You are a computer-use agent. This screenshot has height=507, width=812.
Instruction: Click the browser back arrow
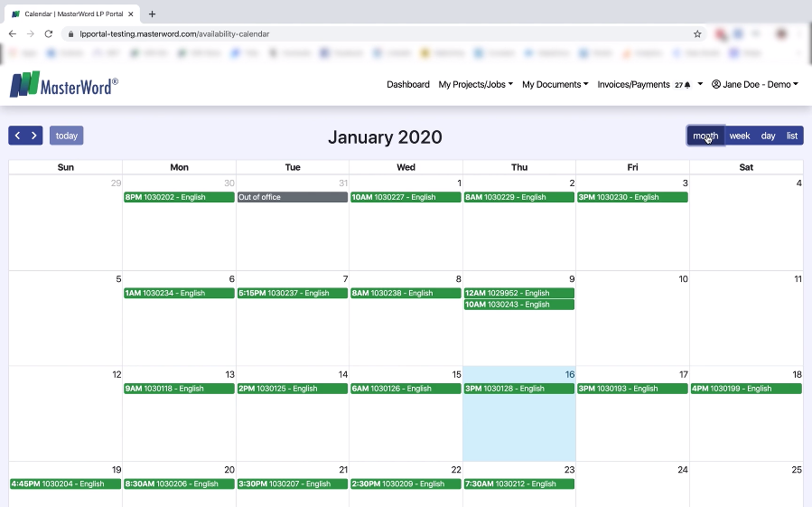(x=13, y=34)
